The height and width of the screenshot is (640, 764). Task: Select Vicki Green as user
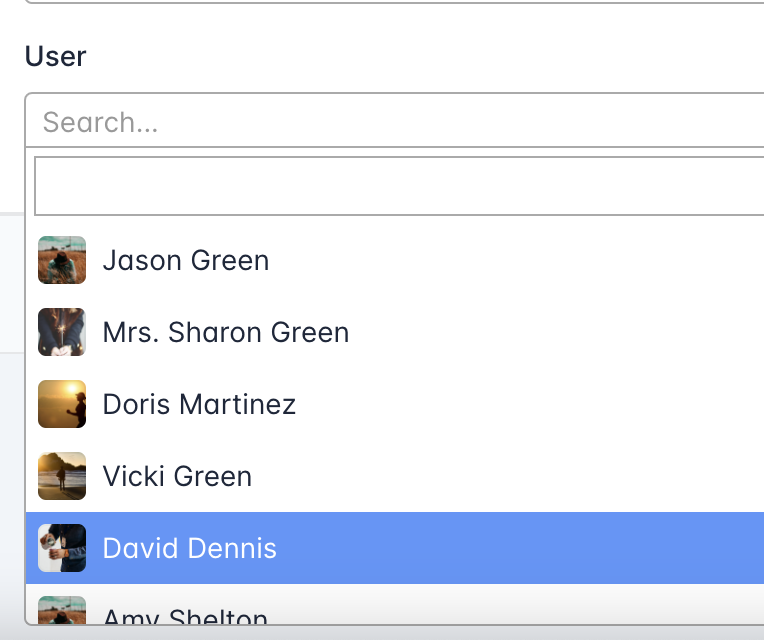[395, 476]
